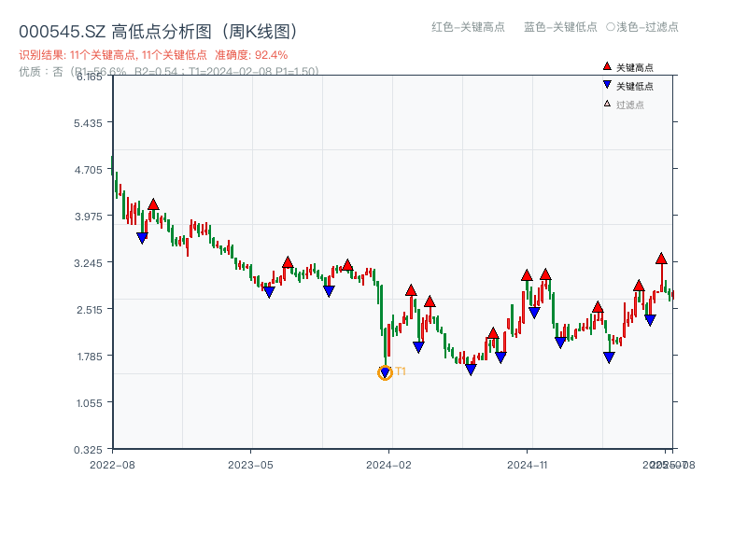Screen dimensions: 747x560
Task: Click the 红色=关键高点 header label
Action: pos(468,27)
